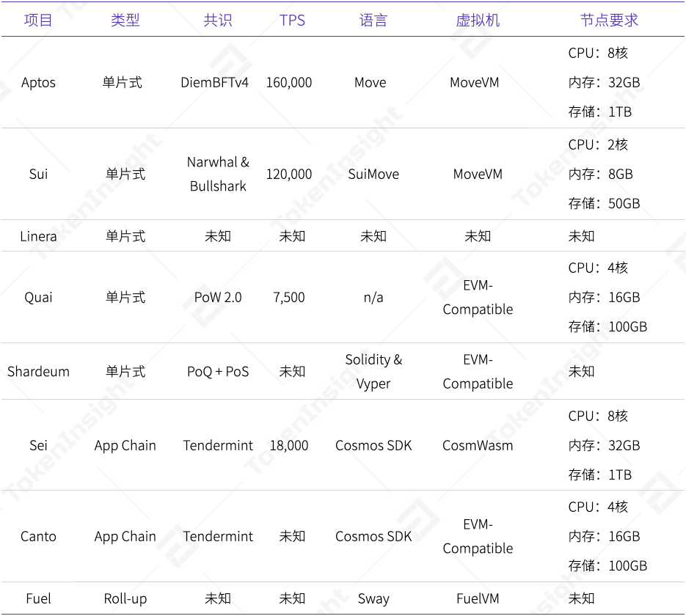Click 单片式 in the Shardeum row
The image size is (686, 616).
click(x=125, y=371)
